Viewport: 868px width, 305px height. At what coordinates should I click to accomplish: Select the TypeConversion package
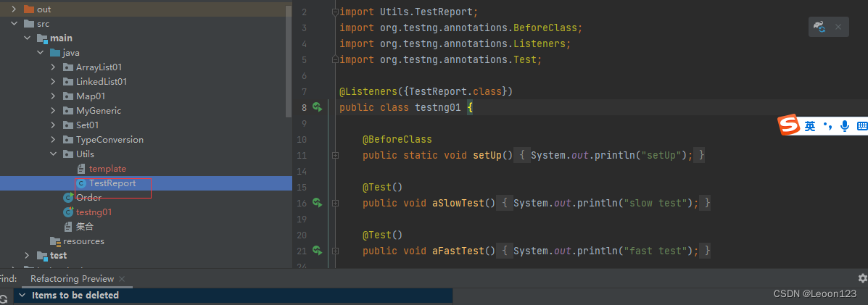(109, 140)
